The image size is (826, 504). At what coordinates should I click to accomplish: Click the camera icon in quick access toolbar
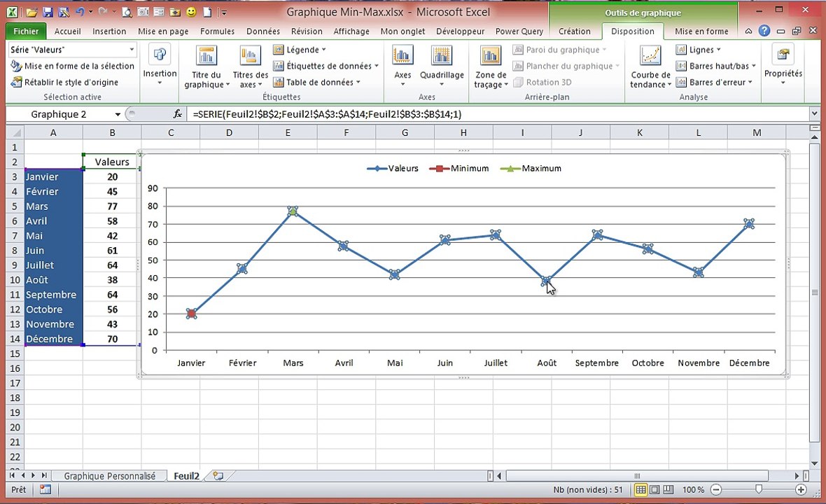tap(143, 12)
